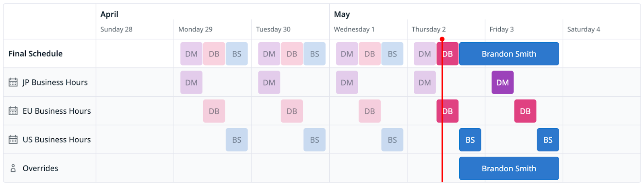Image resolution: width=644 pixels, height=187 pixels.
Task: Click the Overrides row label
Action: coord(40,168)
